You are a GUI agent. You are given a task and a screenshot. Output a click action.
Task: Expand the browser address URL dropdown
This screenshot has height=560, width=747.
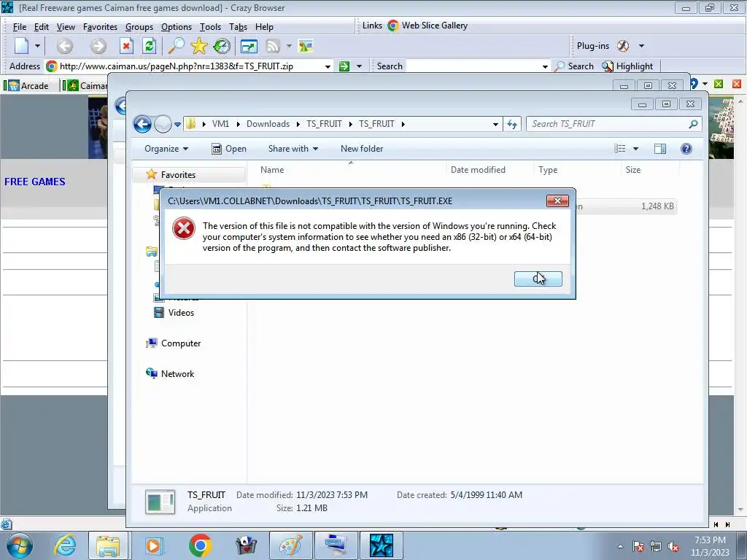point(328,66)
